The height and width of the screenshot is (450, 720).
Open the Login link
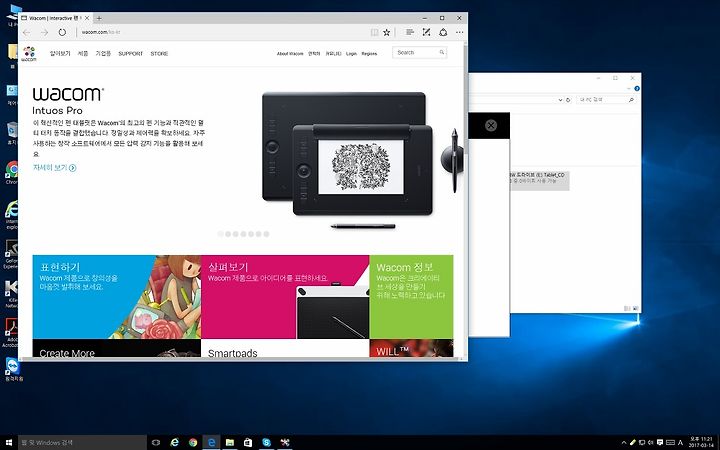click(351, 54)
